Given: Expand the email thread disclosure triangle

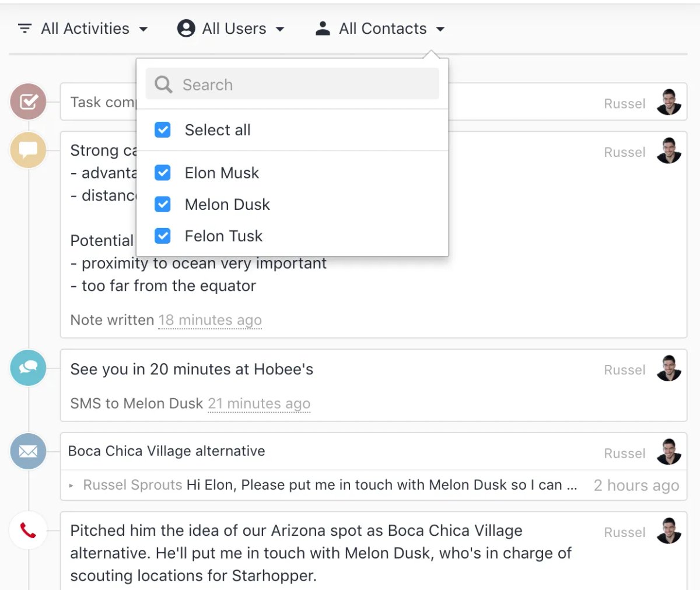Looking at the screenshot, I should pyautogui.click(x=71, y=485).
